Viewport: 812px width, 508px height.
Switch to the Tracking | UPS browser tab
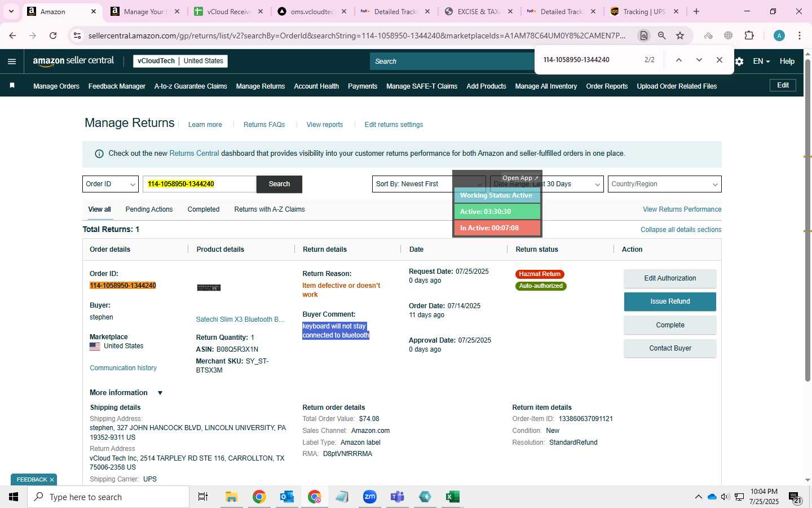point(644,11)
